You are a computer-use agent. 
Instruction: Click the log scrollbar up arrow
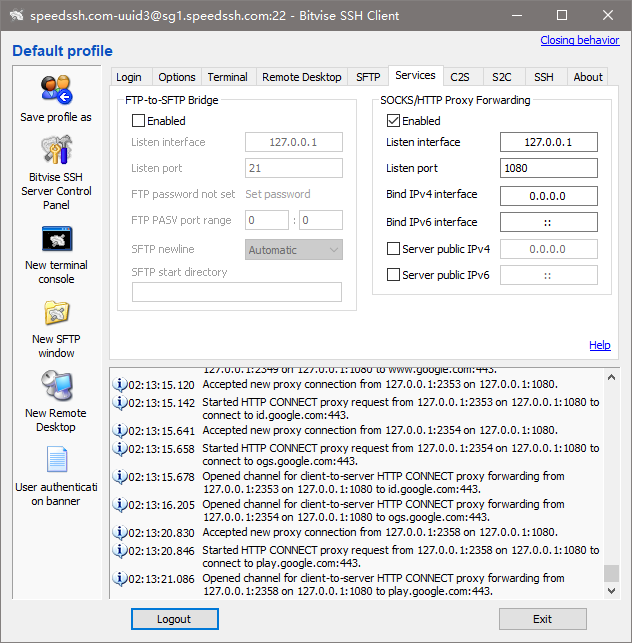[611, 377]
